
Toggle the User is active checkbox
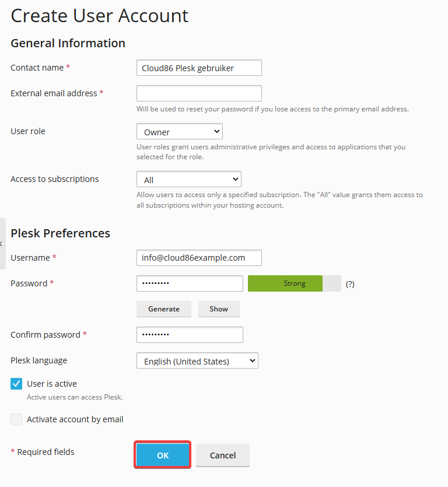coord(16,384)
